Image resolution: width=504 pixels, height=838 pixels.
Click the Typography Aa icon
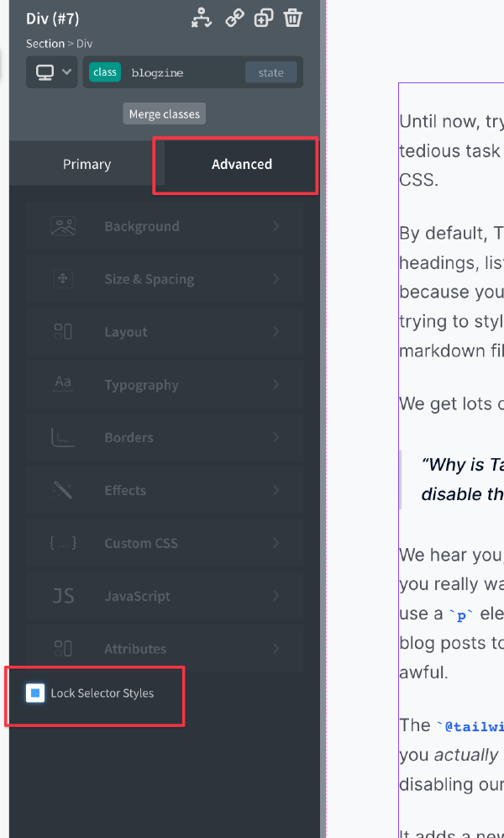pyautogui.click(x=63, y=384)
